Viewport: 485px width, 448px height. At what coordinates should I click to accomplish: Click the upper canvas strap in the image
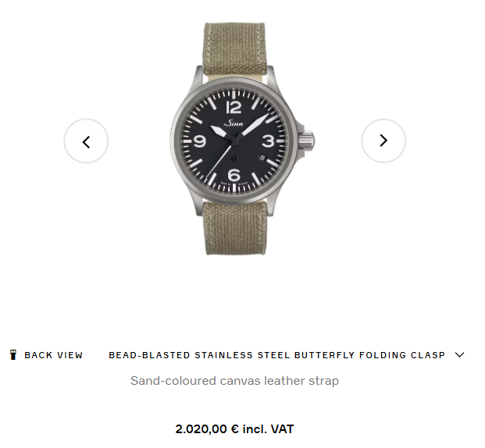(x=234, y=49)
